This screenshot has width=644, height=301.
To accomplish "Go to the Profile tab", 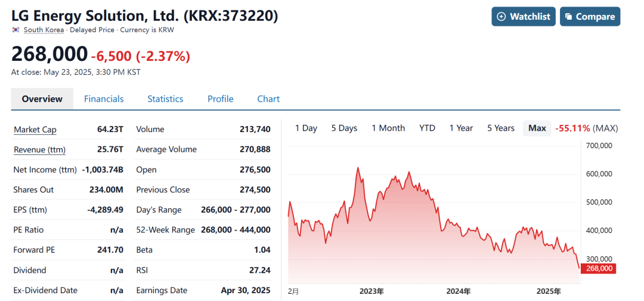I will (x=221, y=99).
